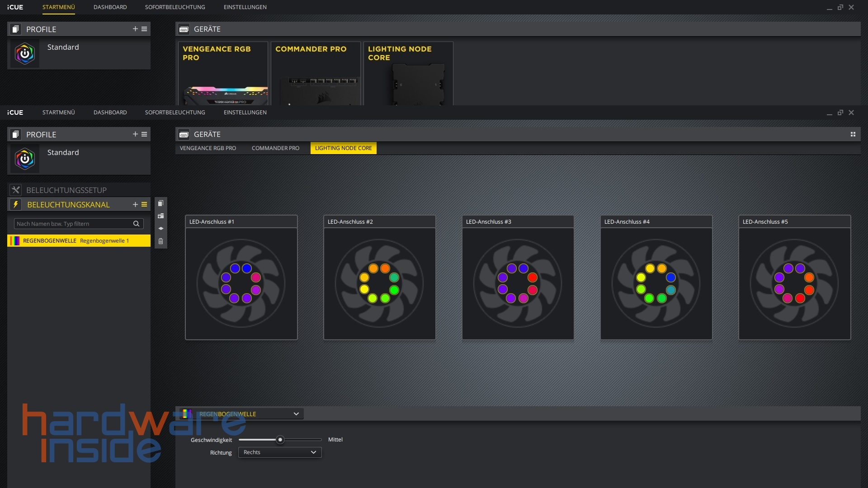This screenshot has height=488, width=868.
Task: Click the name or type filter field
Action: click(72, 224)
